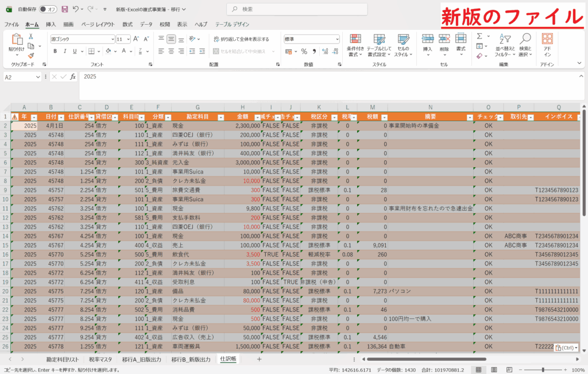Select the Format Painter brush icon

pyautogui.click(x=31, y=55)
